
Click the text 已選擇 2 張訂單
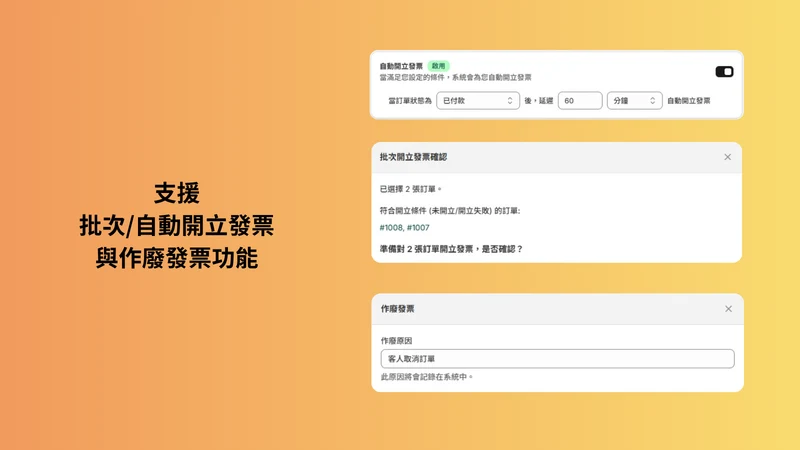click(x=410, y=189)
